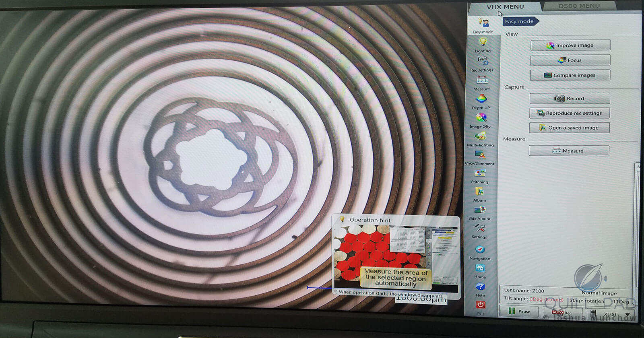Screen dimensions: 644x338
Task: Click the Stage rotation degree value
Action: 621,301
